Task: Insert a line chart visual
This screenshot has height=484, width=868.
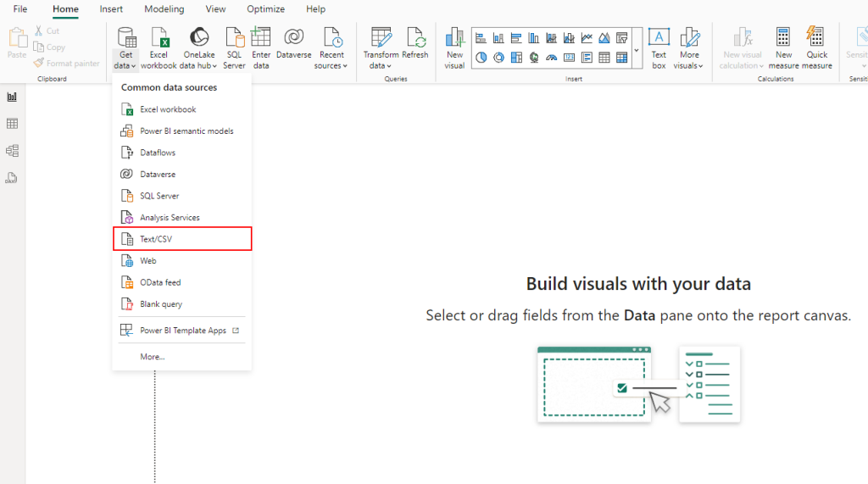Action: pos(587,38)
